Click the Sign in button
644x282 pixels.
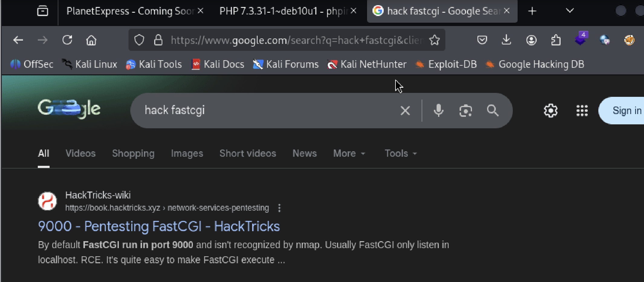(626, 111)
